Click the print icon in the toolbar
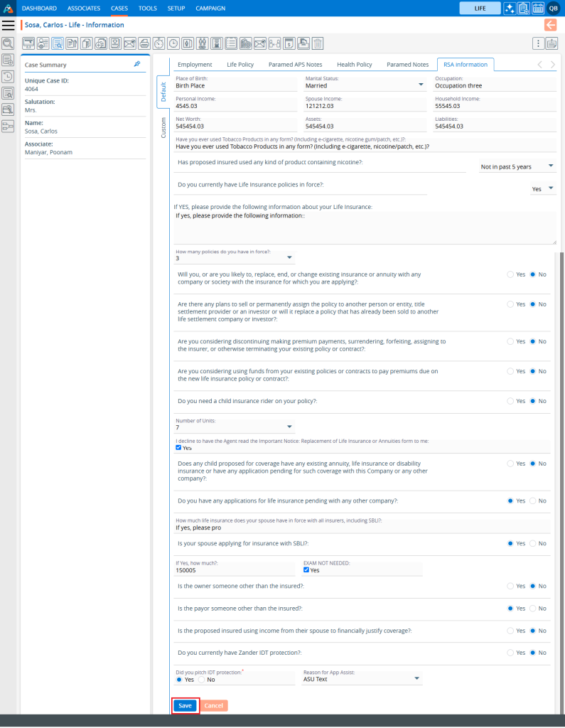Screen dimensions: 565x728 pyautogui.click(x=144, y=43)
